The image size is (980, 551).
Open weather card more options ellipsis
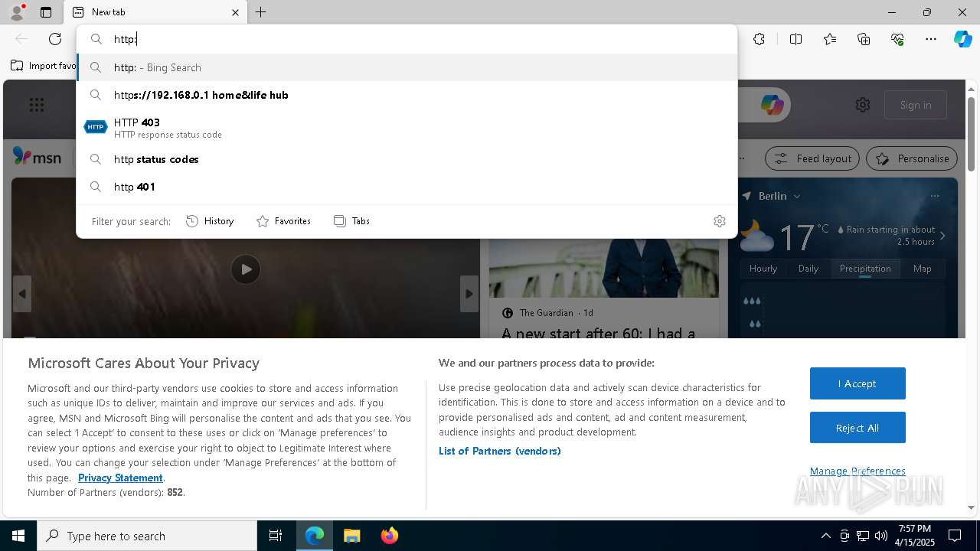935,196
